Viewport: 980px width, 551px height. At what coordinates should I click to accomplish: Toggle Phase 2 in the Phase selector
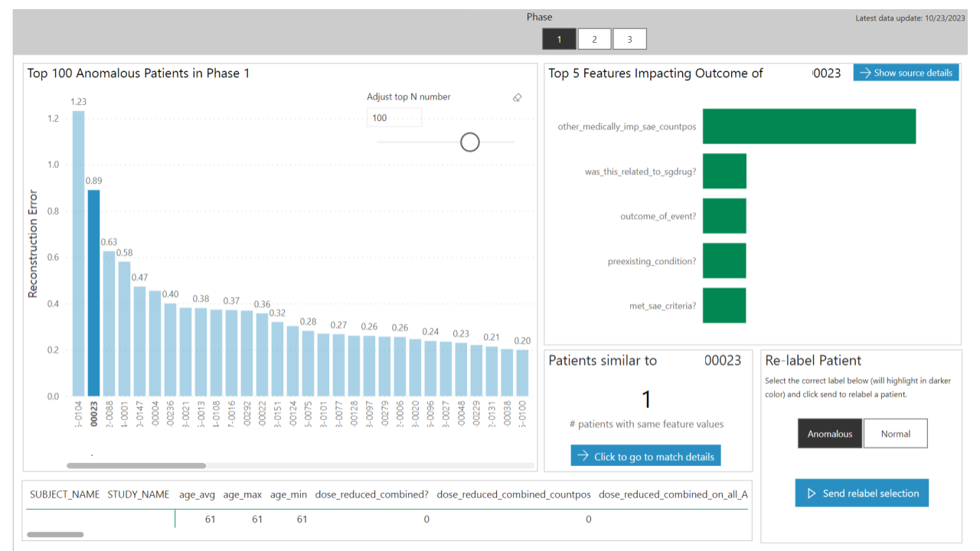(594, 38)
